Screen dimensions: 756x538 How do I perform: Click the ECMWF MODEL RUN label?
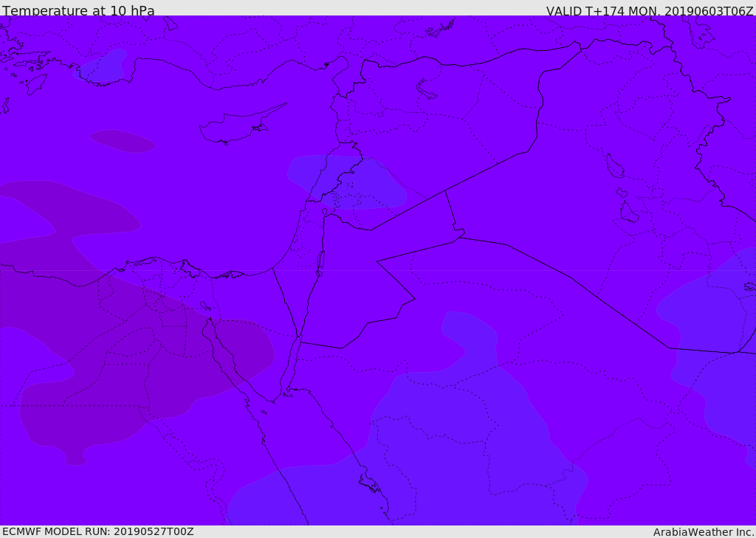[98, 531]
